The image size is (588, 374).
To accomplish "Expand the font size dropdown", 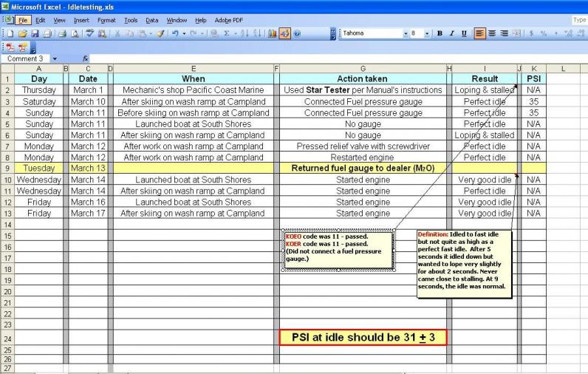I will 428,33.
